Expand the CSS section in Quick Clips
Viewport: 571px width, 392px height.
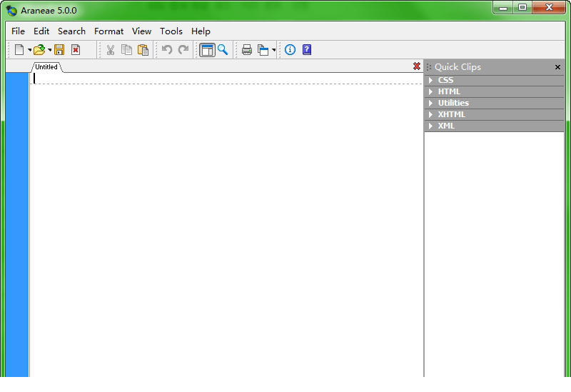coord(445,80)
